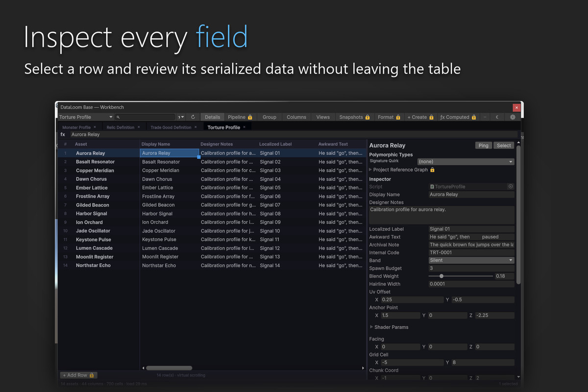Click the refresh icon in the toolbar

tap(193, 117)
